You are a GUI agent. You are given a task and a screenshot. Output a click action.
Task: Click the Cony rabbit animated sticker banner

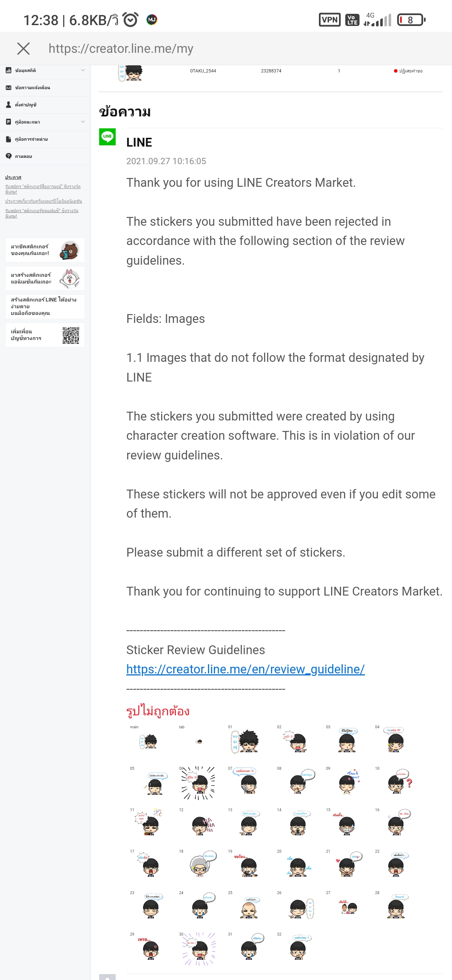click(45, 279)
